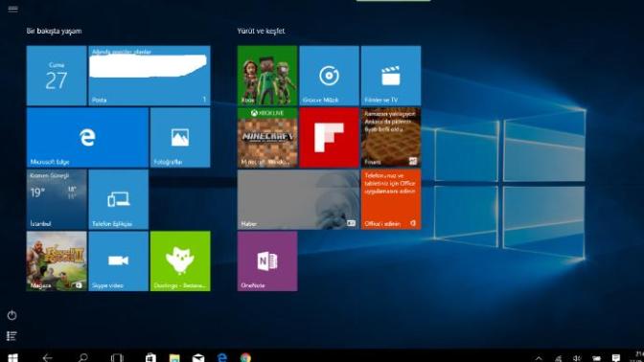Open the Groove Müzik tile
This screenshot has height=362, width=644.
click(329, 76)
